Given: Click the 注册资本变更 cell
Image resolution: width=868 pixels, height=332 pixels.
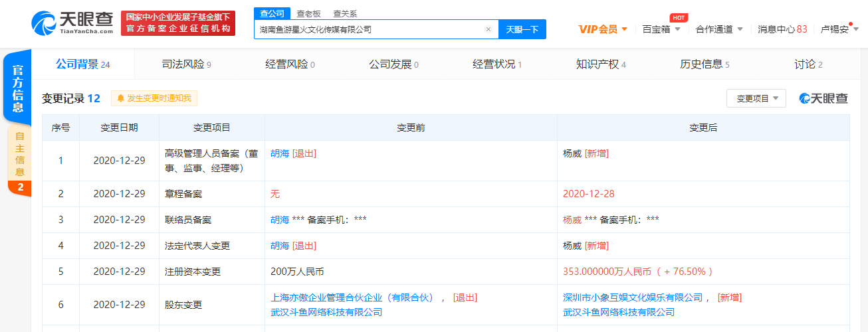Looking at the screenshot, I should click(212, 272).
